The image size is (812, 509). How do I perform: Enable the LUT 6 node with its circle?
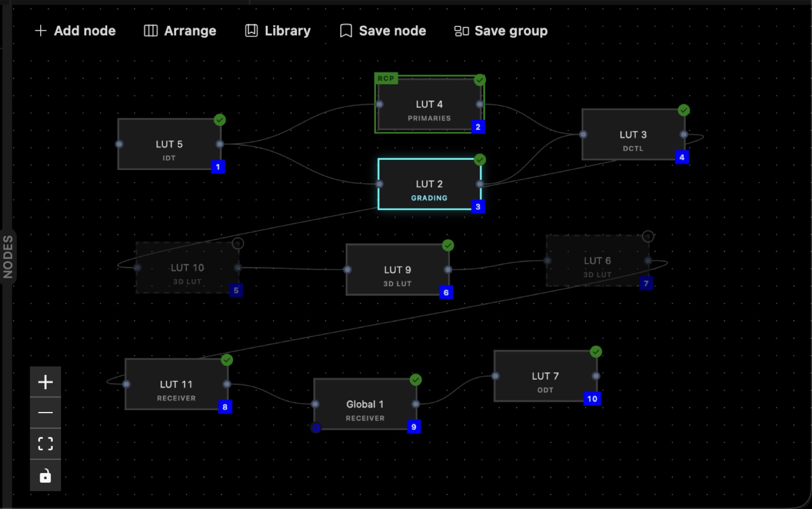(648, 236)
